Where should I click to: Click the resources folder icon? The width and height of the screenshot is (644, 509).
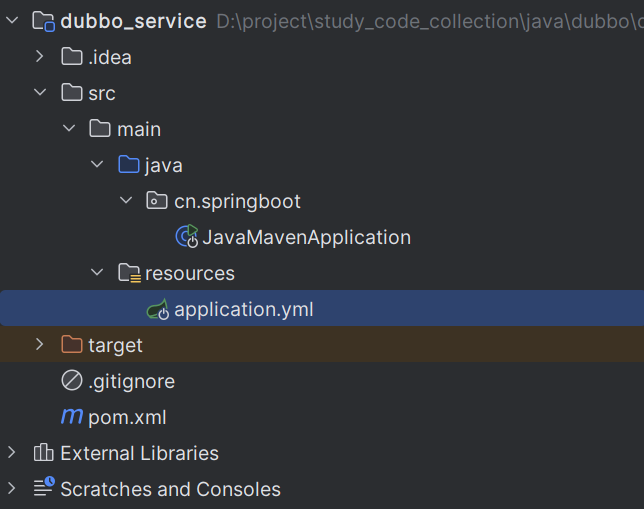(129, 273)
